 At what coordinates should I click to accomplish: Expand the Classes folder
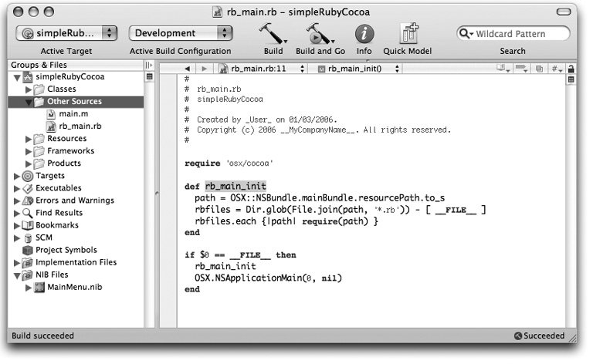click(x=29, y=89)
